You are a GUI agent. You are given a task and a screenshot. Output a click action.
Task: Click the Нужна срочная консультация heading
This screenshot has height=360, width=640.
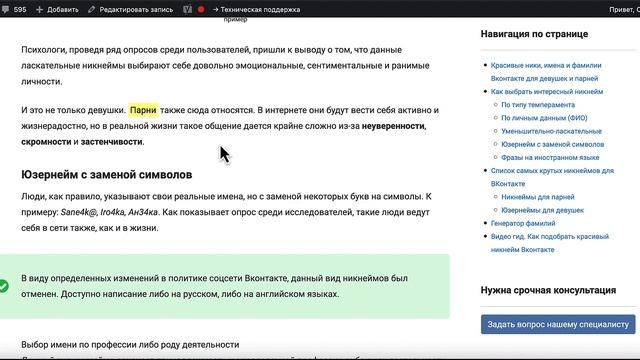pyautogui.click(x=548, y=290)
